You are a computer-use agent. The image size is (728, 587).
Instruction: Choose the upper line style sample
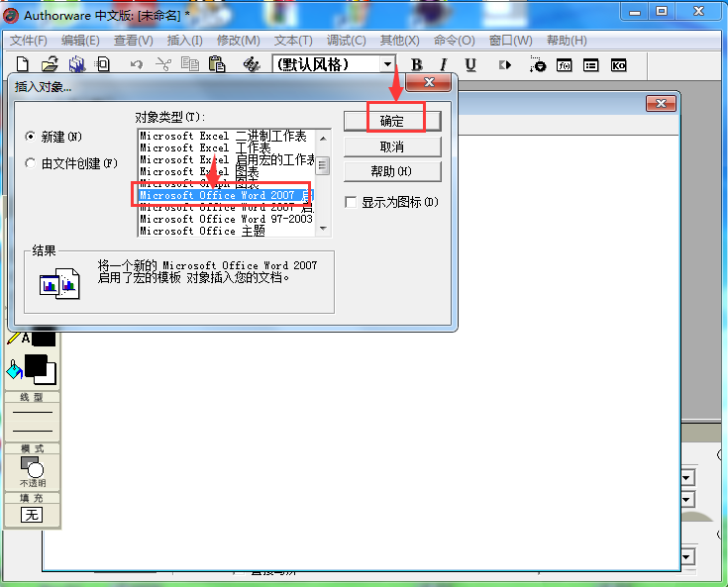coord(32,412)
